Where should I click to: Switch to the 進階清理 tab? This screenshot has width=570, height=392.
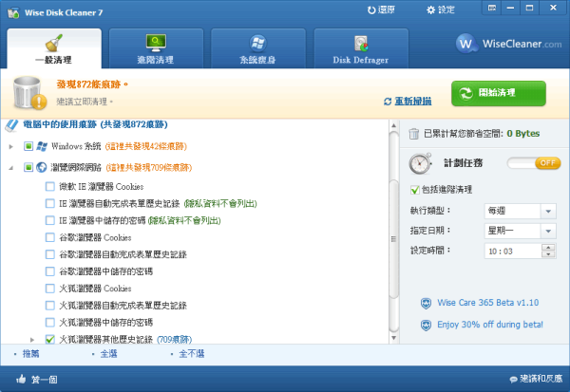156,48
